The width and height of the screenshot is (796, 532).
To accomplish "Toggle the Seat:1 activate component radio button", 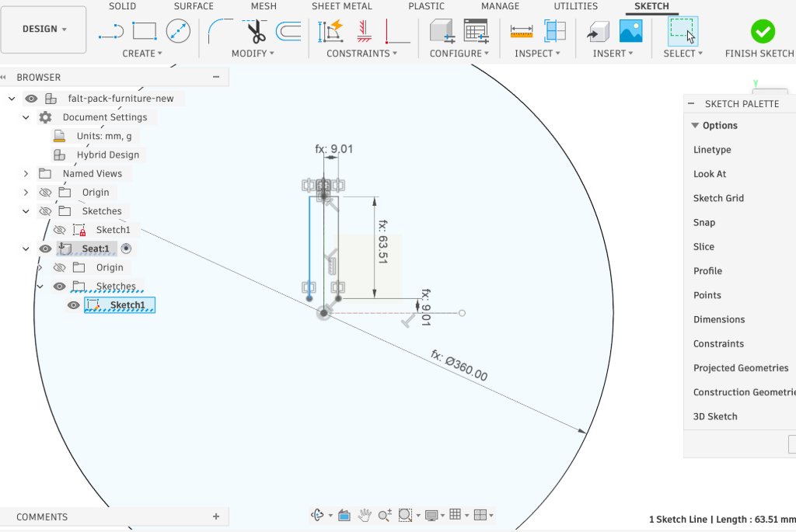I will click(127, 249).
